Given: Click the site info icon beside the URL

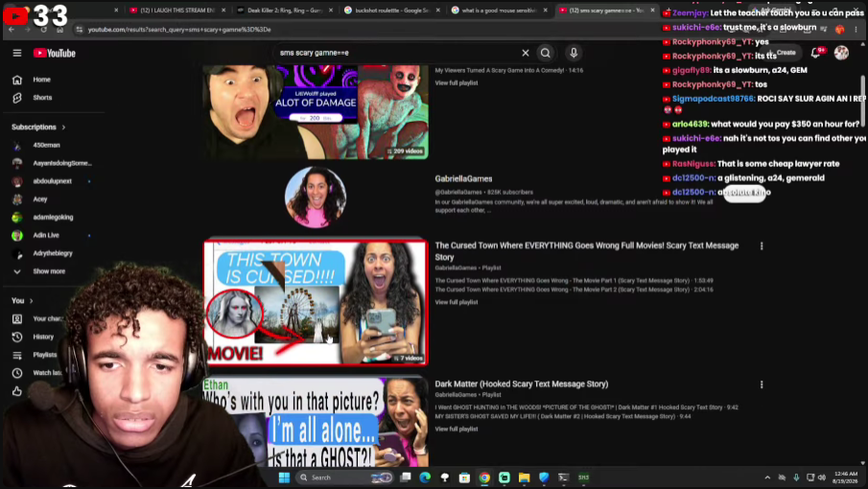Looking at the screenshot, I should click(x=80, y=30).
